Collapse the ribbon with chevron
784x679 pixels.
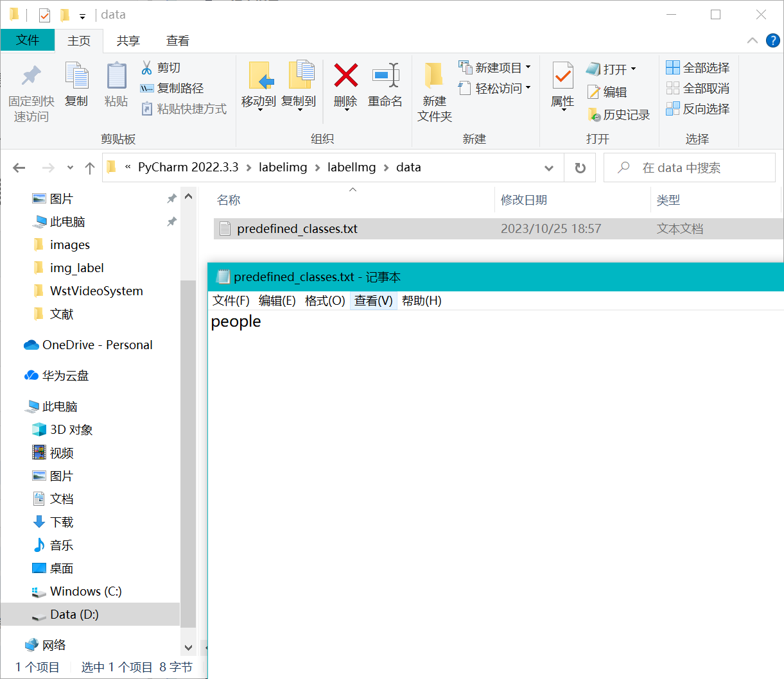pos(753,40)
